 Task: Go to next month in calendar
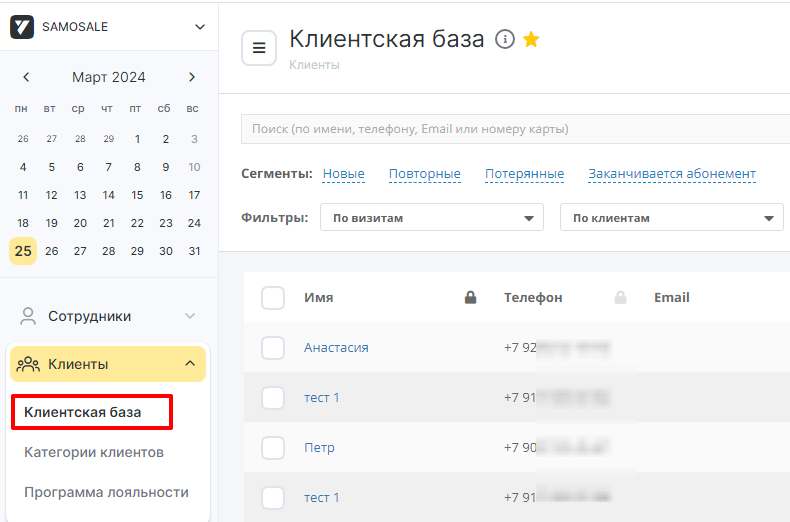point(192,77)
